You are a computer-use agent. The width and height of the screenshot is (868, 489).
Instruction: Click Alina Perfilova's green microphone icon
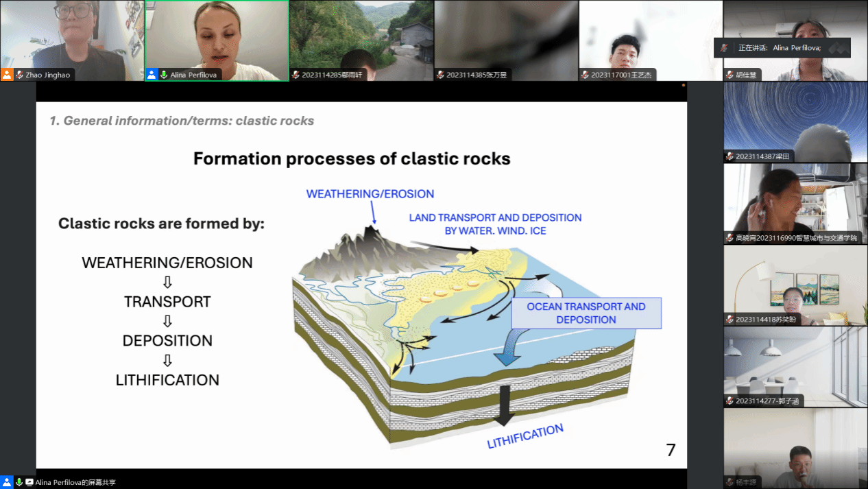[x=164, y=75]
